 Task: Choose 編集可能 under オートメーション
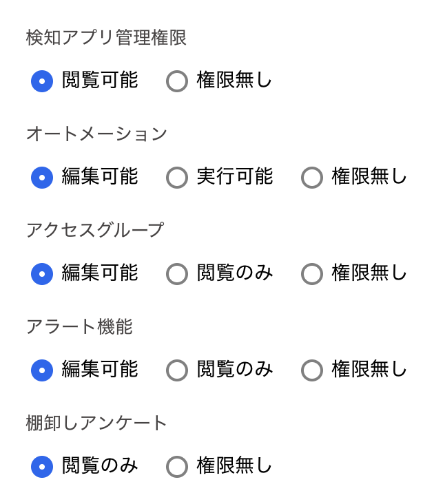42,178
